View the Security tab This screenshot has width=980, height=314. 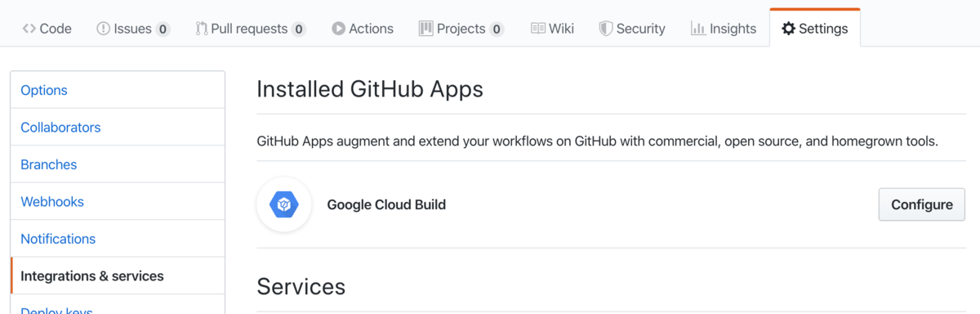click(632, 29)
